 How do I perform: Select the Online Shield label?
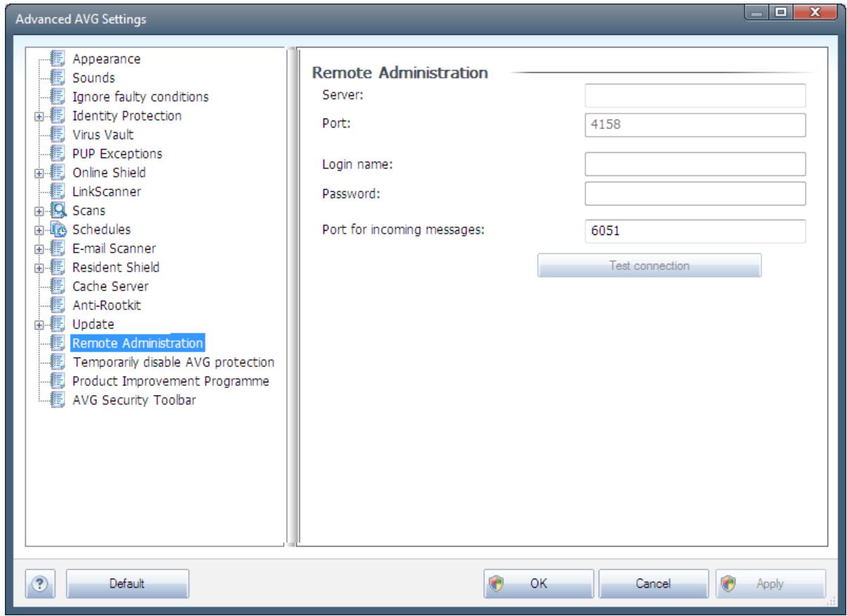(109, 173)
